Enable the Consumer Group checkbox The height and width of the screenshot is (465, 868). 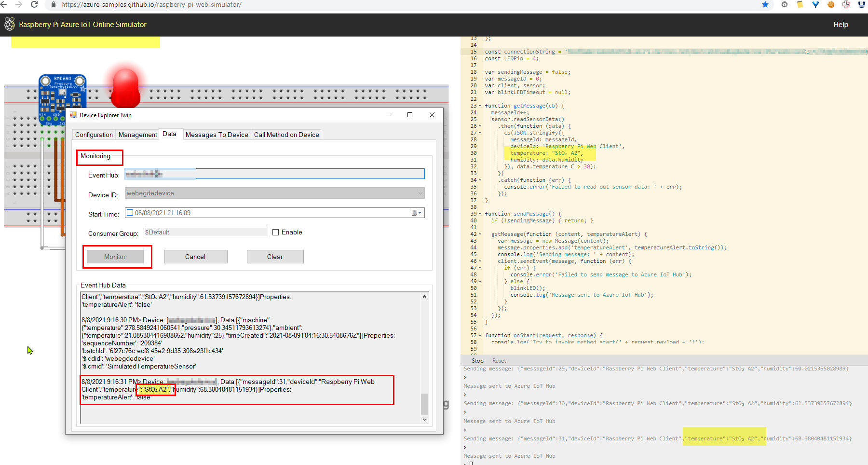point(276,232)
